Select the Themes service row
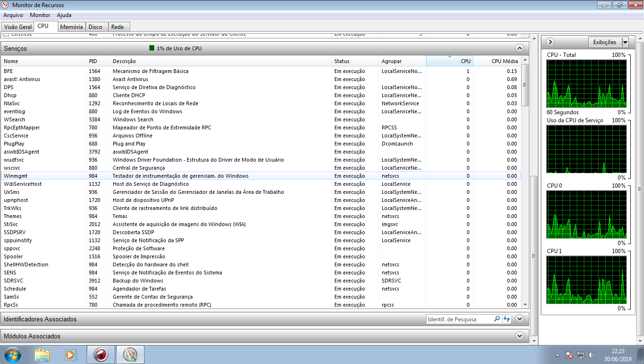Screen dimensions: 644x364 [x=260, y=216]
